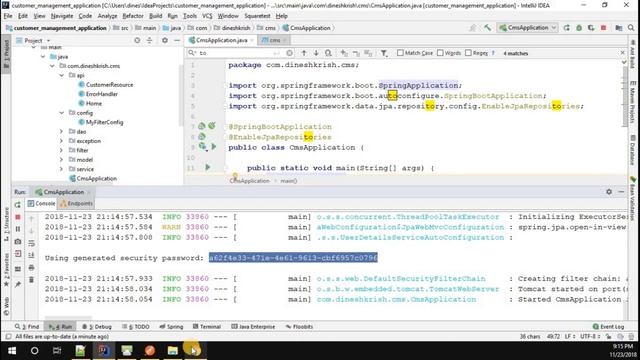Select CustomerResource class in tree
Screen dimensions: 640x360
click(106, 85)
